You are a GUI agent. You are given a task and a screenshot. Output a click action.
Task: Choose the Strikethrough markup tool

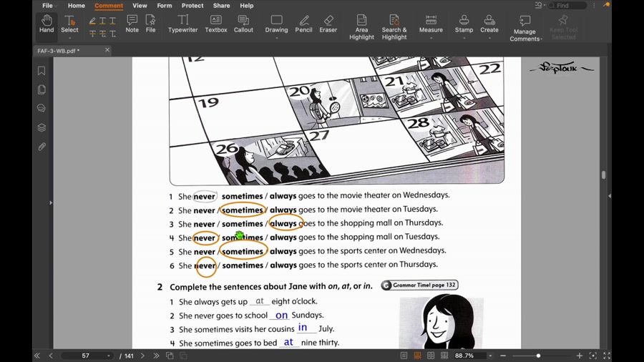point(92,34)
